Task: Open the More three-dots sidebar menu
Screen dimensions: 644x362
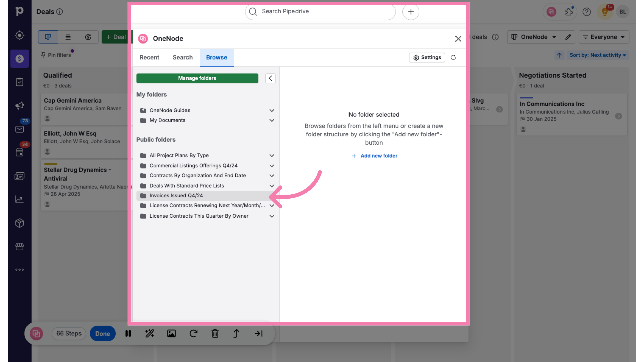Action: [x=19, y=270]
